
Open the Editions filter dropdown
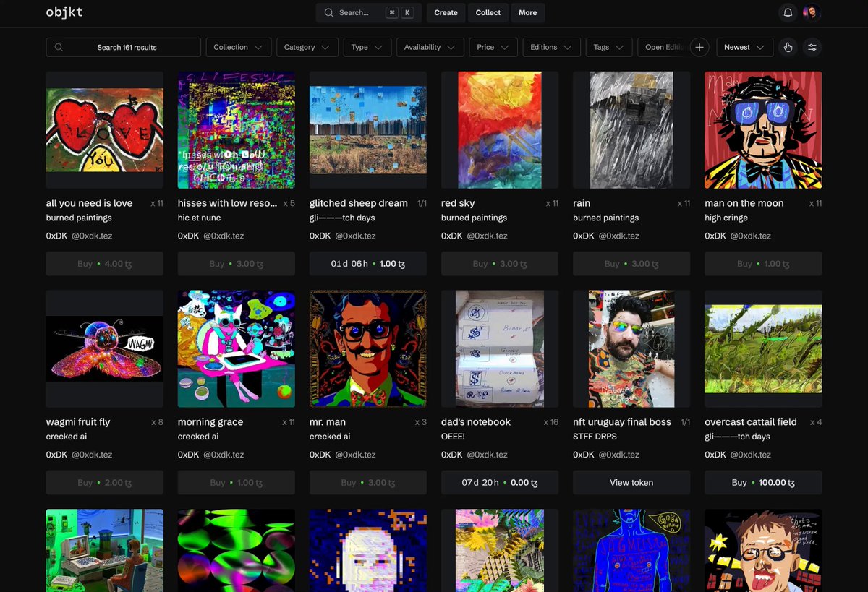(x=551, y=47)
